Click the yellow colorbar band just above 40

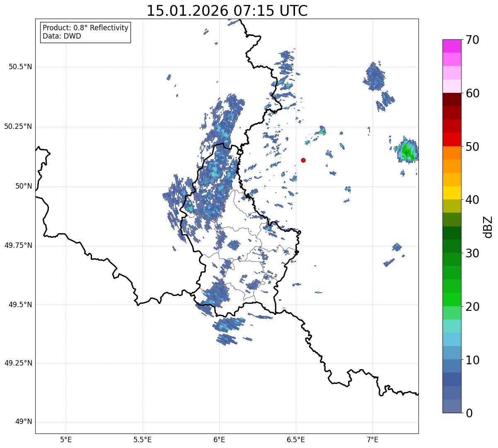pyautogui.click(x=452, y=193)
